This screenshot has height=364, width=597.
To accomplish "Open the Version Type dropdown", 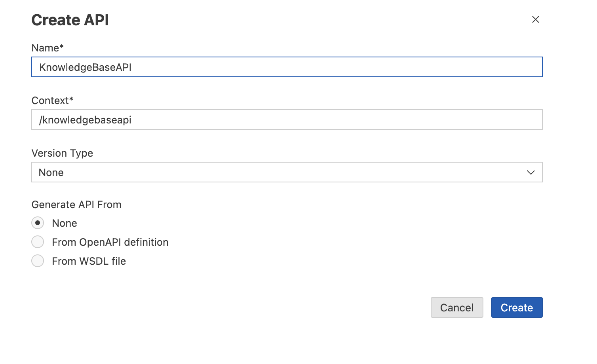I will point(287,172).
